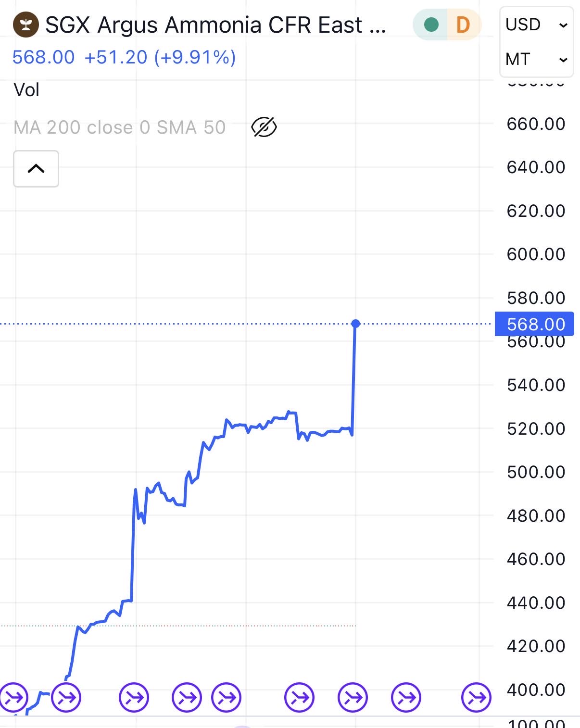580x728 pixels.
Task: Click the SGX Argus Ammonia symbol logo
Action: coord(26,25)
